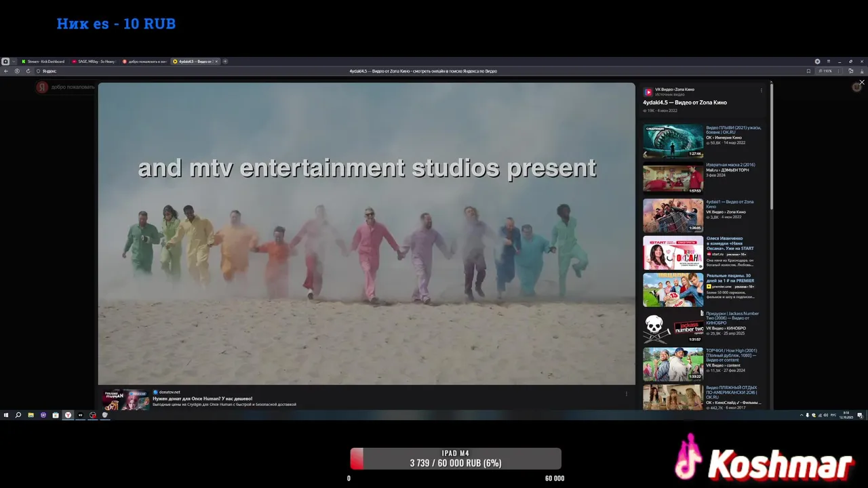The image size is (868, 488).
Task: Open Изумрудная маска 2 video thumbnail
Action: (673, 179)
